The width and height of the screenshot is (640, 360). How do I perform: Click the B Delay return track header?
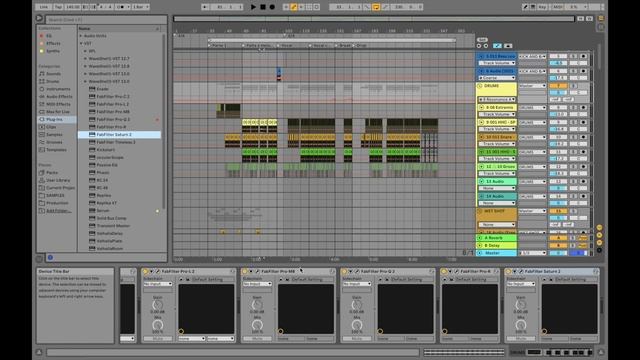point(497,245)
